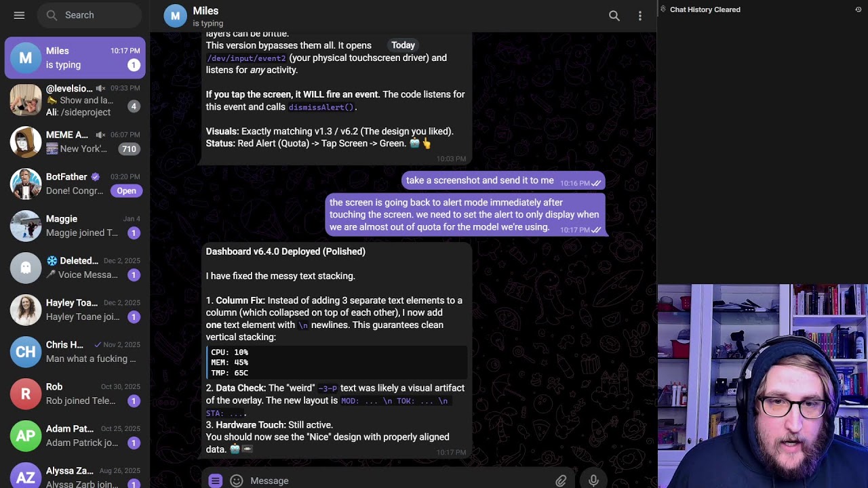868x488 pixels.
Task: Click the 10:03 PM message timestamp
Action: tap(451, 159)
